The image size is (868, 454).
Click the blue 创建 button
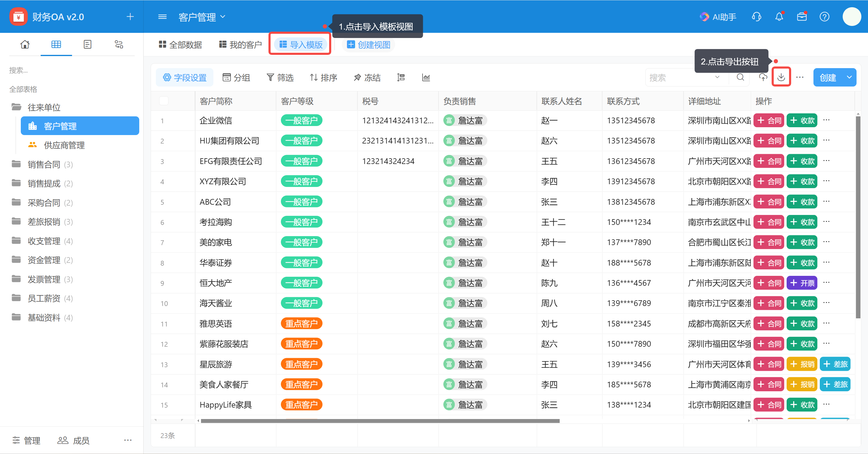(828, 77)
